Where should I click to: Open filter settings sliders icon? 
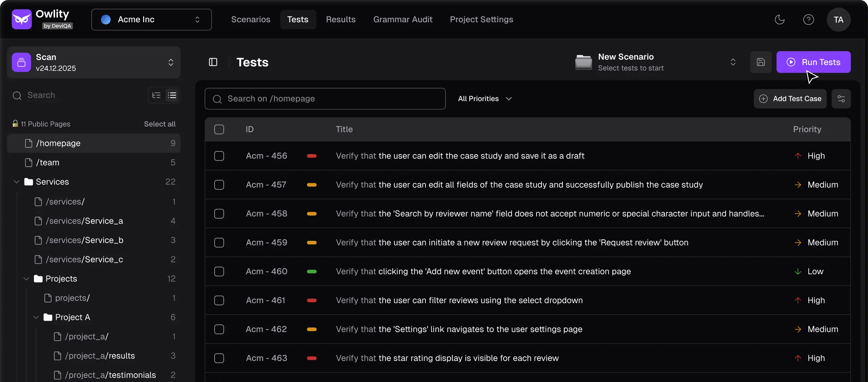[x=841, y=99]
